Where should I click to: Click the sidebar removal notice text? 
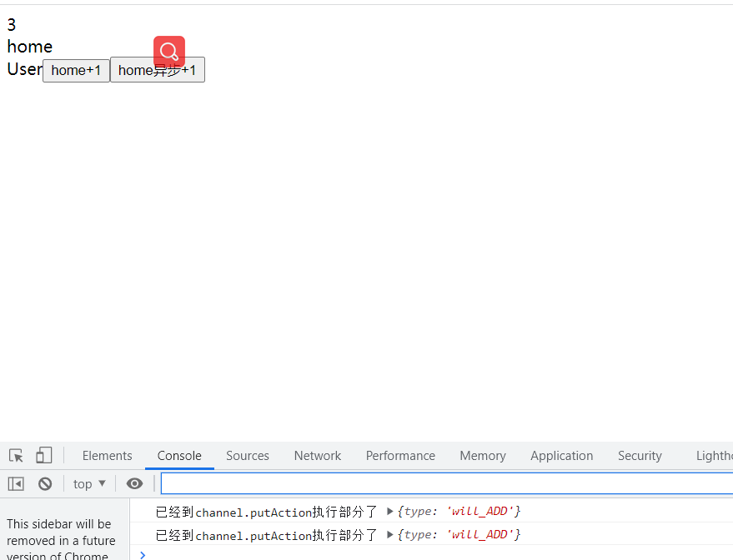coord(61,540)
